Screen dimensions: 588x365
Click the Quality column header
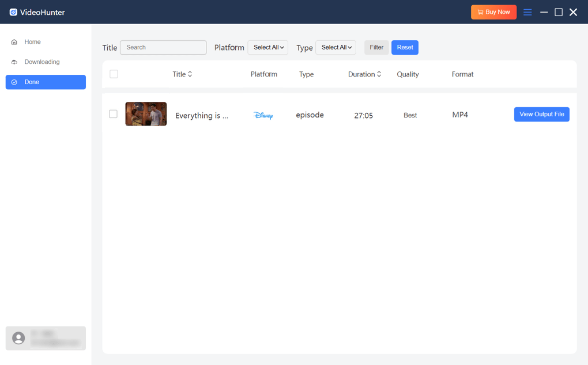pos(408,74)
